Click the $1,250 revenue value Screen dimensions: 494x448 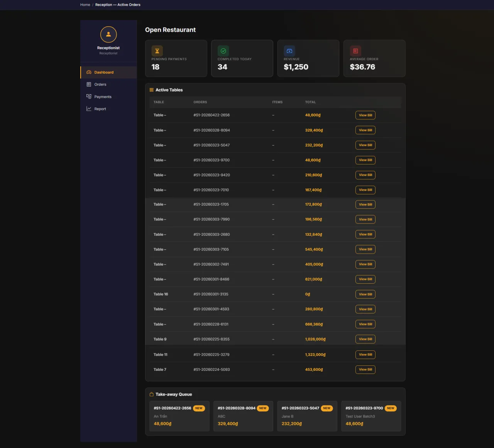click(x=296, y=67)
